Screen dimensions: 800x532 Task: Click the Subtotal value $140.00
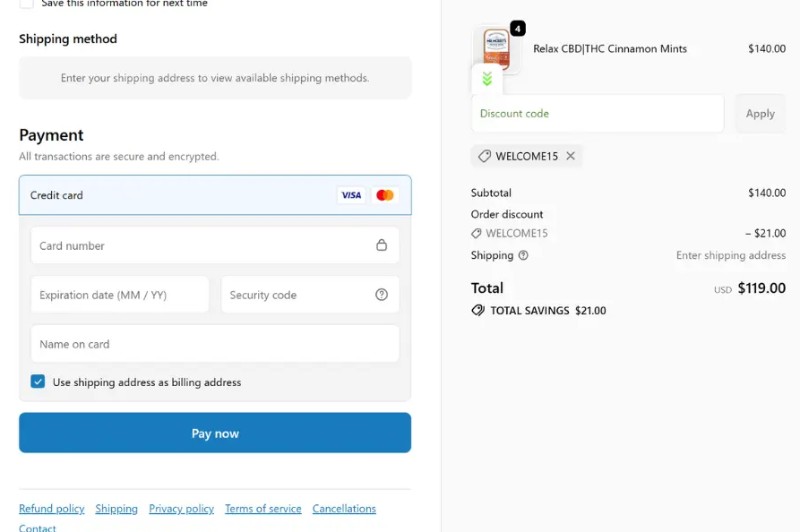coord(767,193)
